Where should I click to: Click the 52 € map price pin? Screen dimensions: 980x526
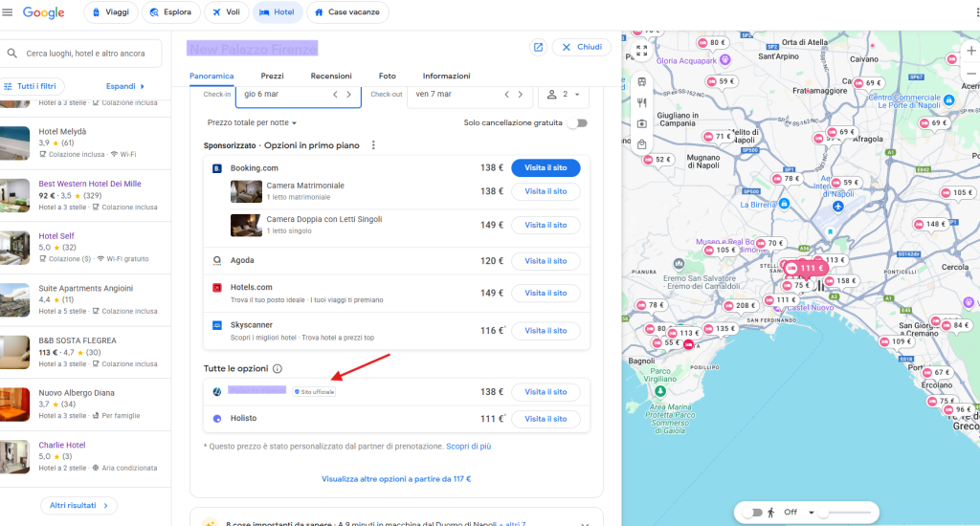(657, 160)
